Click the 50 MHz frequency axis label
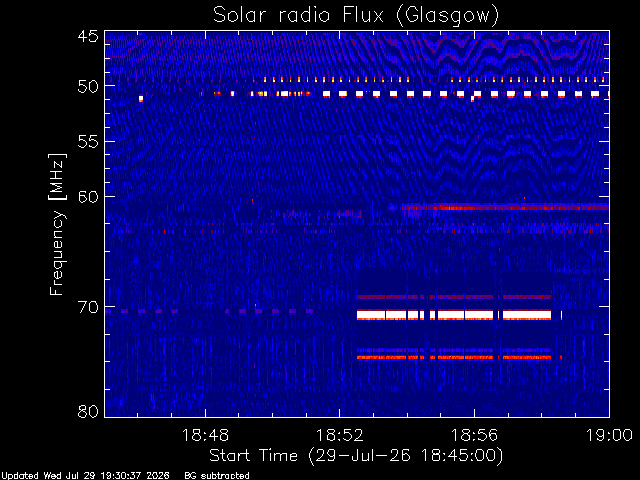The image size is (640, 480). [x=88, y=87]
